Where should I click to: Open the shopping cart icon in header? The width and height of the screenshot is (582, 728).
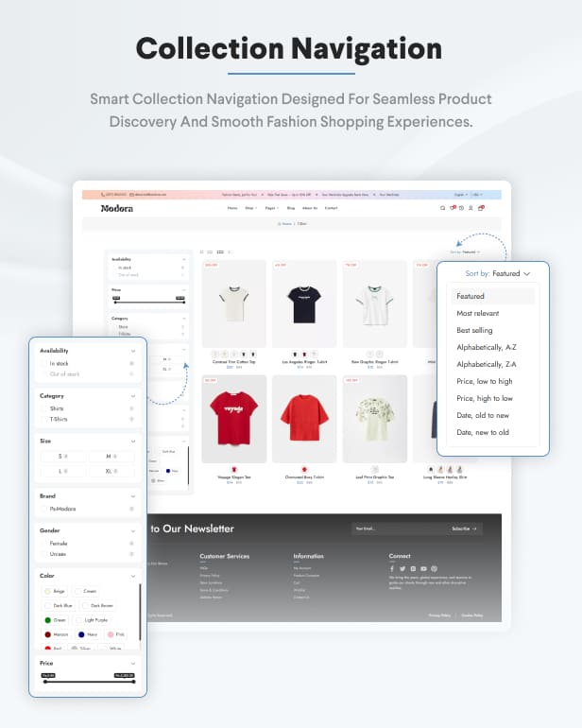pyautogui.click(x=481, y=208)
